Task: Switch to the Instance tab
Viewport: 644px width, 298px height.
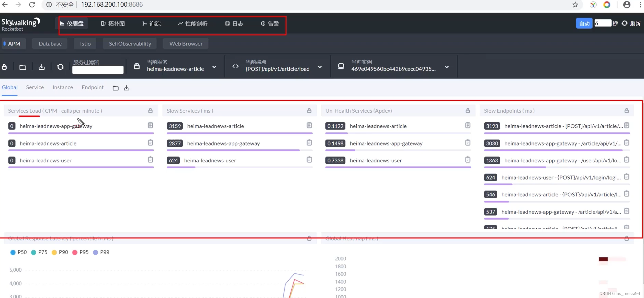Action: coord(63,87)
